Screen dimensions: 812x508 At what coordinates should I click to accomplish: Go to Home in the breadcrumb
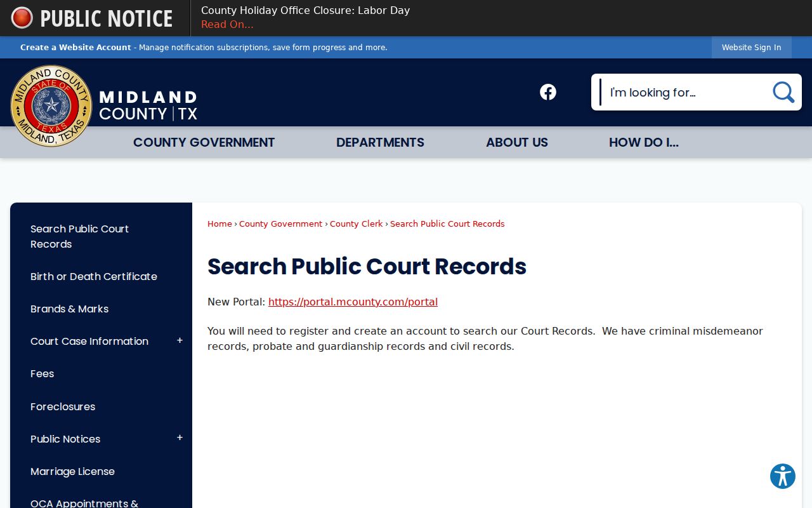tap(219, 224)
